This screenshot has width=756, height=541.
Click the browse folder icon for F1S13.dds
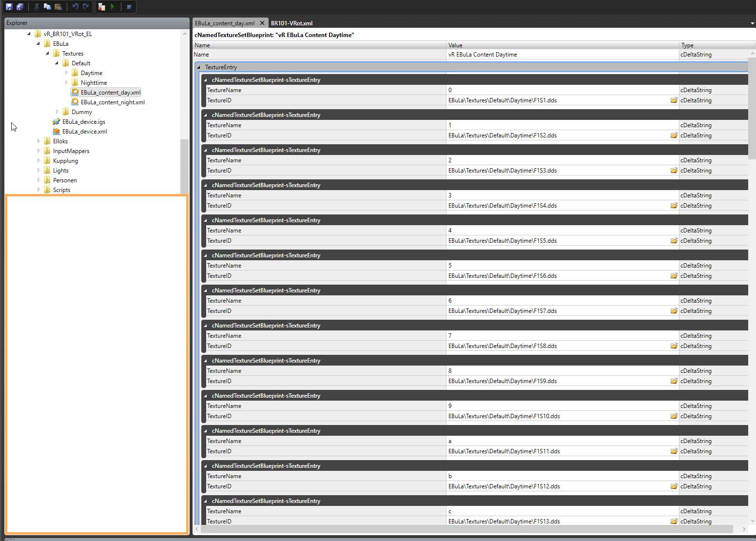click(x=674, y=522)
